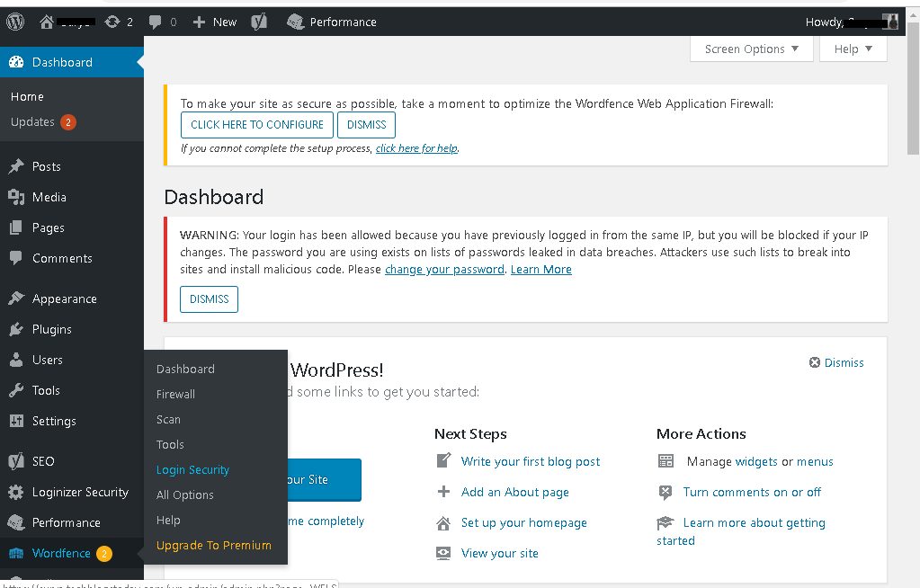Open Turn comments on or off link

coord(752,493)
